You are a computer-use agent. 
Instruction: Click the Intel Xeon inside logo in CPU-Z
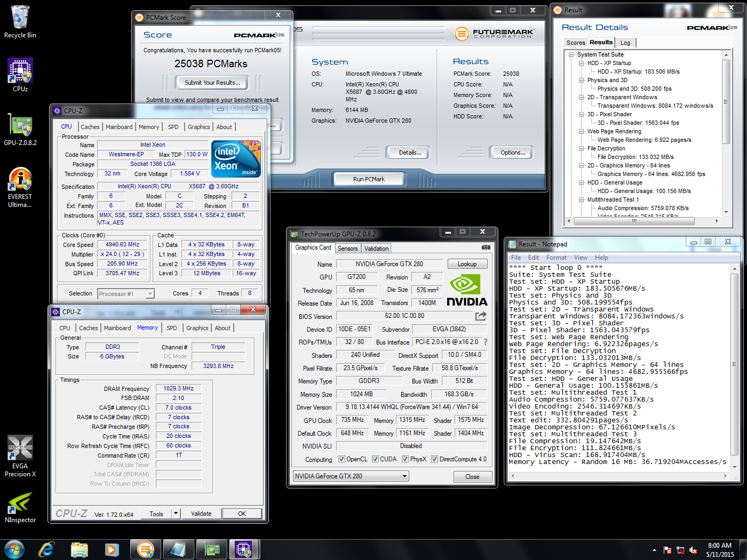[236, 158]
